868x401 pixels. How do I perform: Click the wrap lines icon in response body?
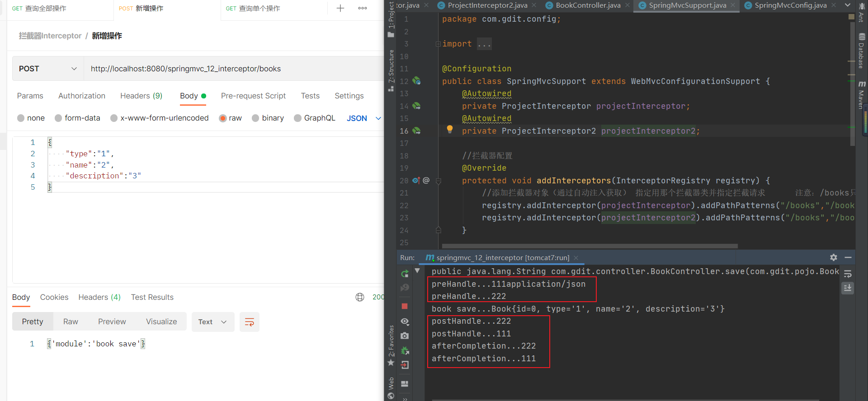pyautogui.click(x=250, y=322)
